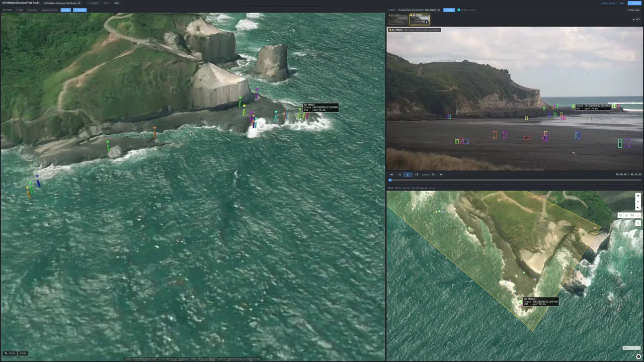Open the sites link

click(622, 3)
